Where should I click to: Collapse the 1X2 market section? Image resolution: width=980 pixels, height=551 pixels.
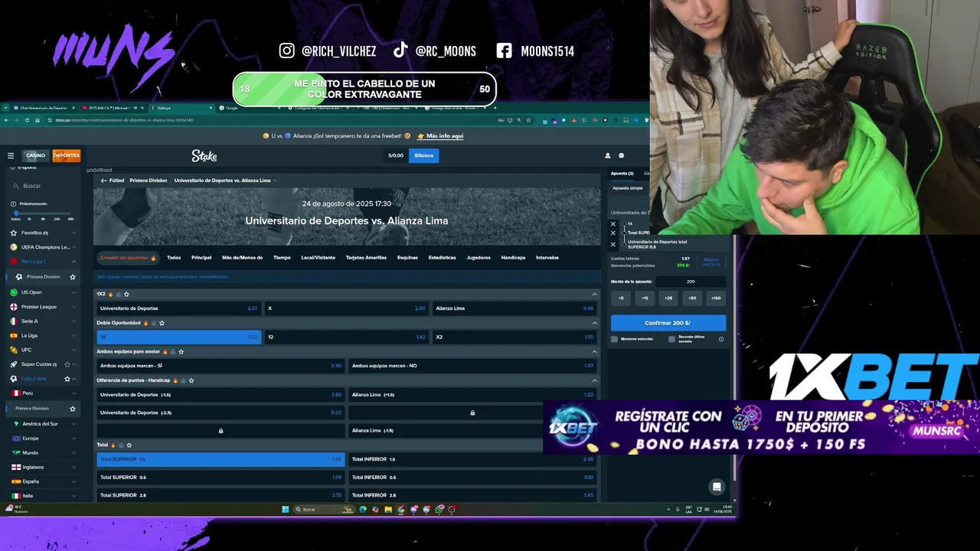(594, 294)
